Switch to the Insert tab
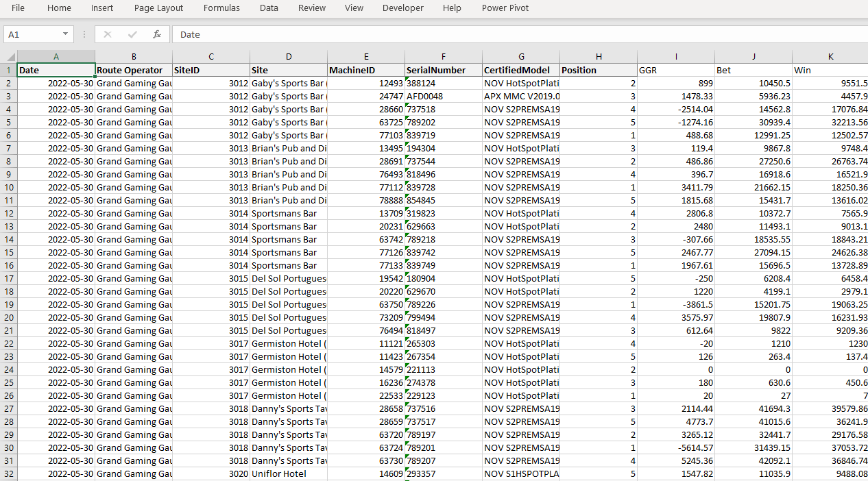The width and height of the screenshot is (868, 481). 102,8
